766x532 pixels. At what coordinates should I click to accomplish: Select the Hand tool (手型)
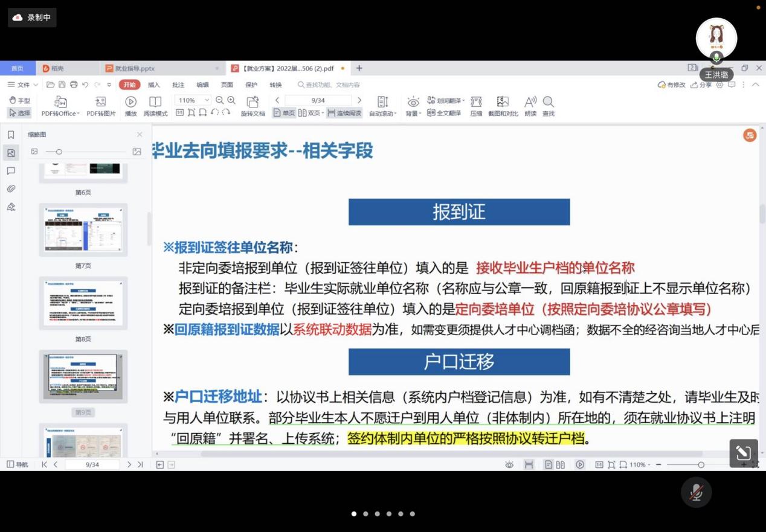[x=19, y=101]
